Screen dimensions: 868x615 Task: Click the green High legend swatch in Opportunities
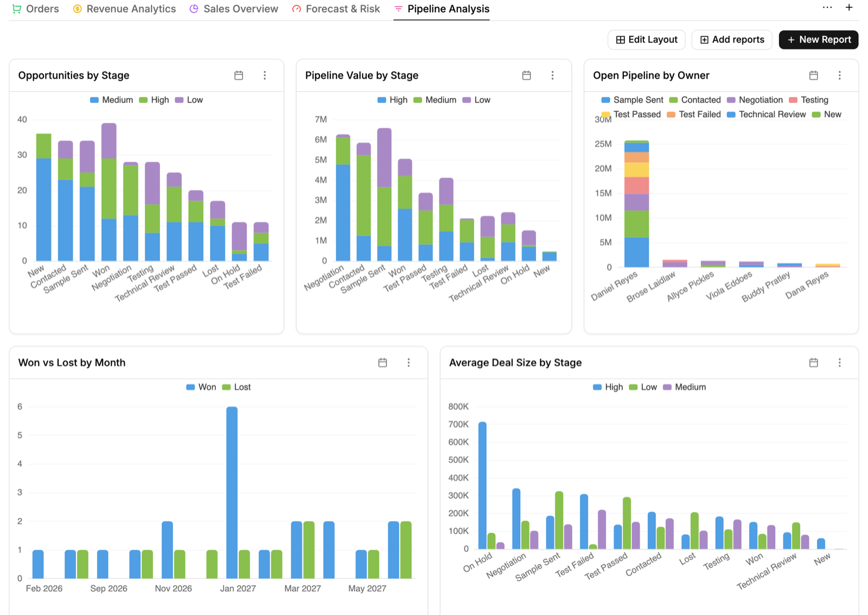tap(143, 100)
